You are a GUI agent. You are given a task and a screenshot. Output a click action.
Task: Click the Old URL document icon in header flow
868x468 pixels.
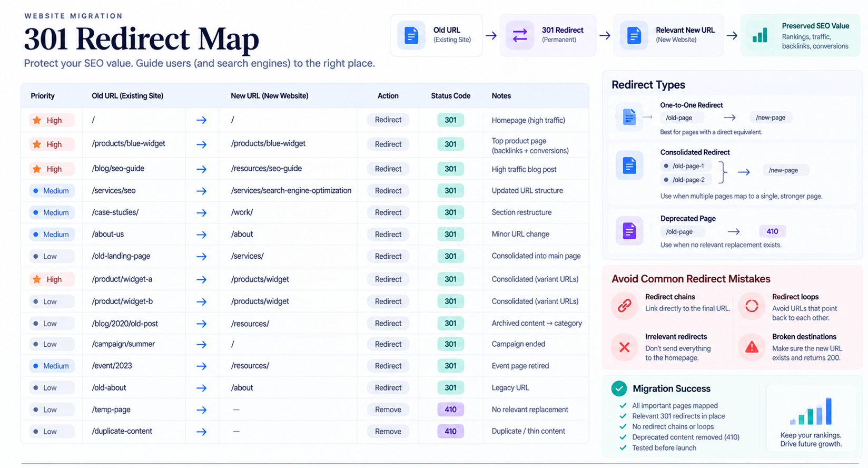click(411, 35)
